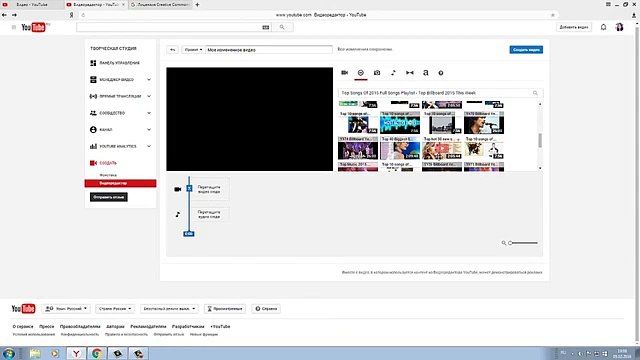640x360 pixels.
Task: Expand Channel section chevron
Action: coord(149,130)
